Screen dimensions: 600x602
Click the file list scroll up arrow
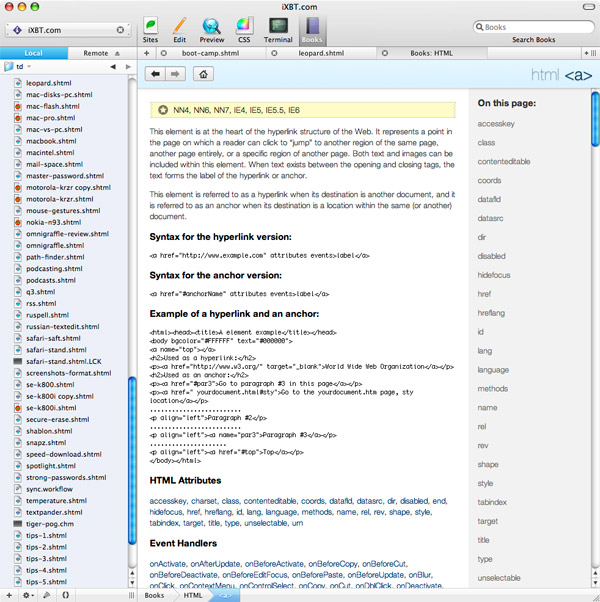pos(132,573)
